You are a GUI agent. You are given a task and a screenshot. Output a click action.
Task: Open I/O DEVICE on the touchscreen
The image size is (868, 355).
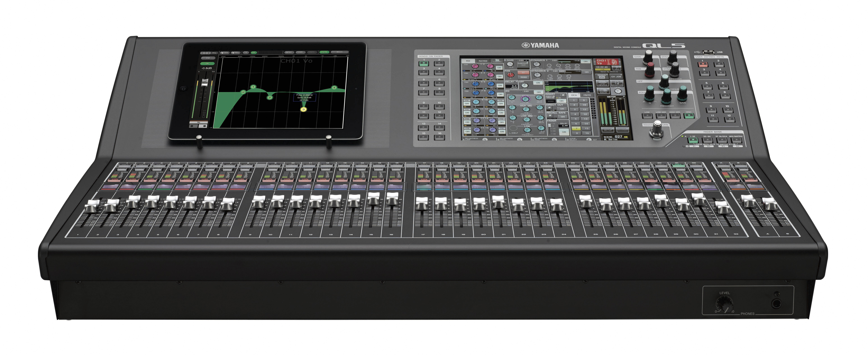point(602,83)
